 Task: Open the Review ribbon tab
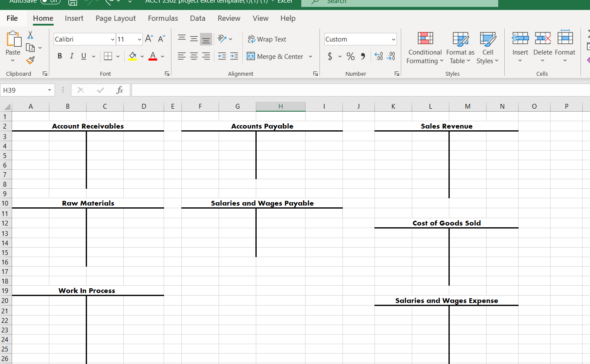pos(229,18)
